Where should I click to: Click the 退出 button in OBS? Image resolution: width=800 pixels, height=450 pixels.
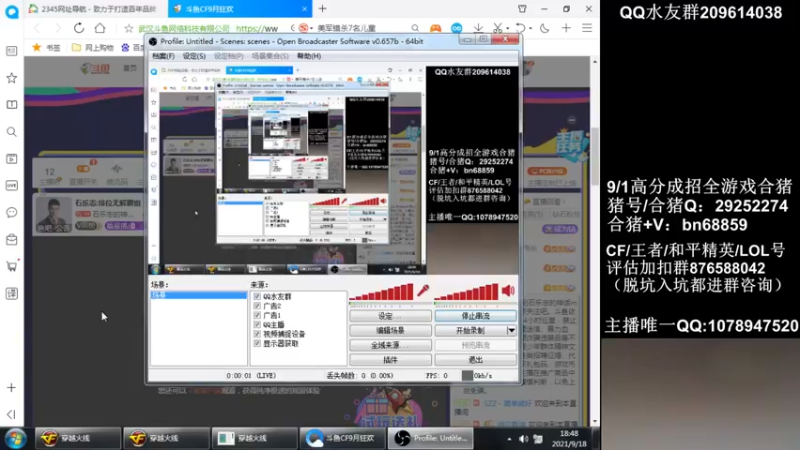coord(476,360)
